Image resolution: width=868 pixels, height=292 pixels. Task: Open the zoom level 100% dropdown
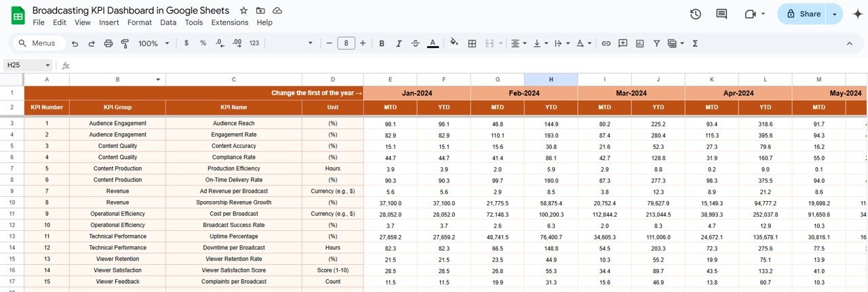tap(153, 43)
